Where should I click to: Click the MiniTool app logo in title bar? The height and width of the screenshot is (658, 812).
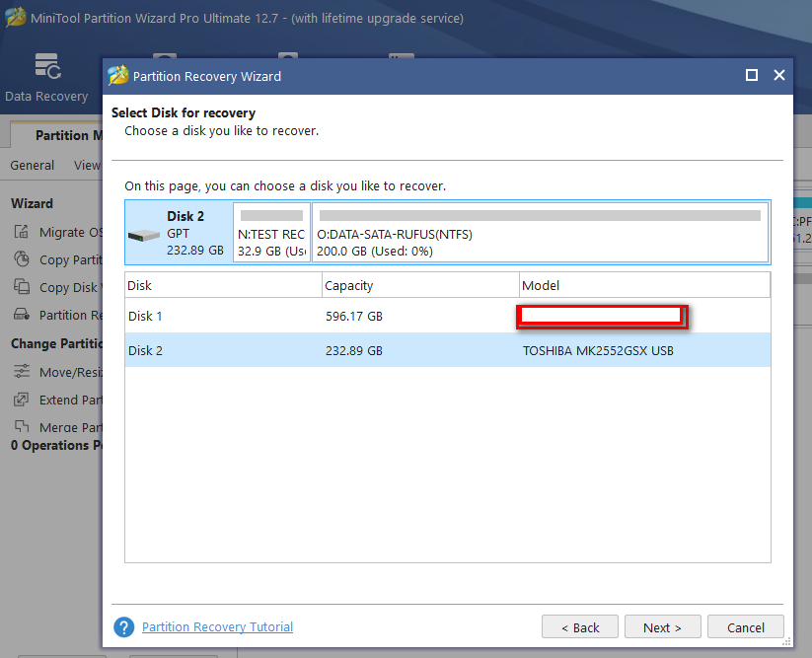[x=15, y=17]
